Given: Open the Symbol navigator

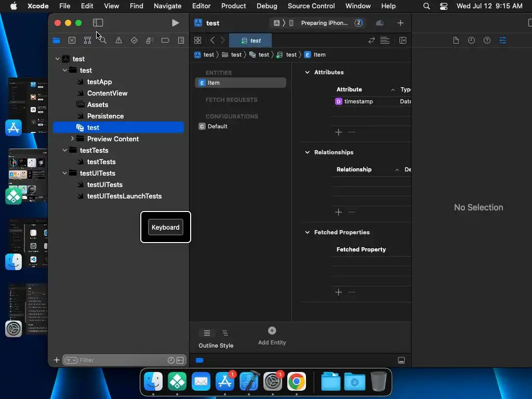Looking at the screenshot, I should click(87, 41).
